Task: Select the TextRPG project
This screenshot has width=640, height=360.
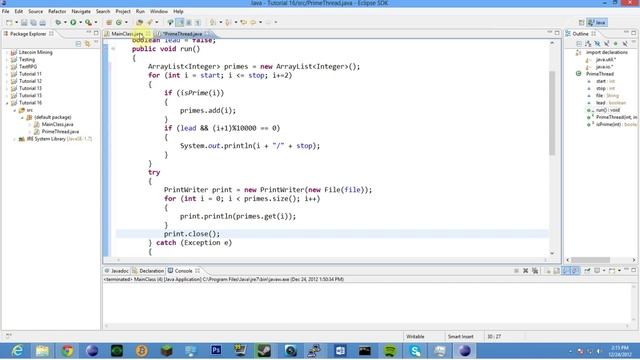Action: 28,67
